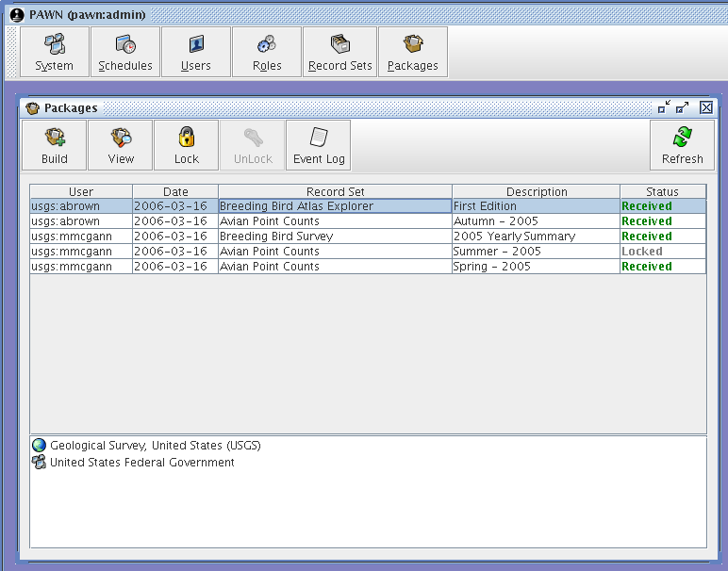
Task: Open the Roles icon
Action: (267, 52)
